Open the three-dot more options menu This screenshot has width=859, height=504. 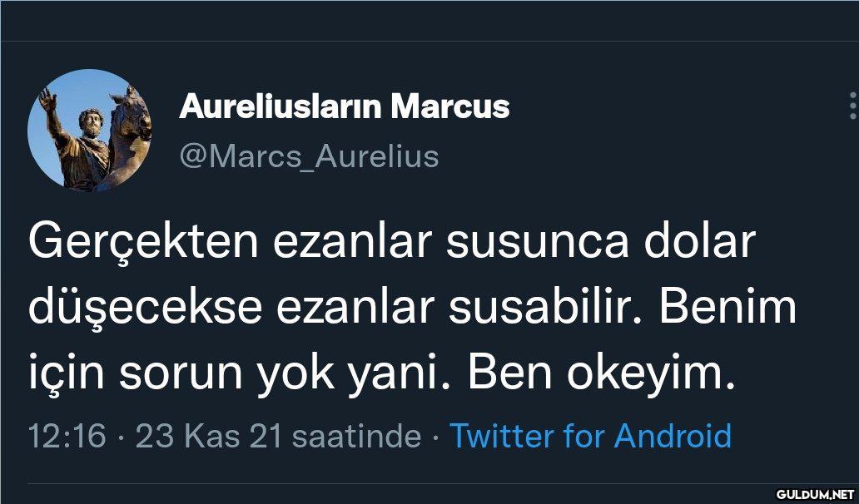click(852, 106)
